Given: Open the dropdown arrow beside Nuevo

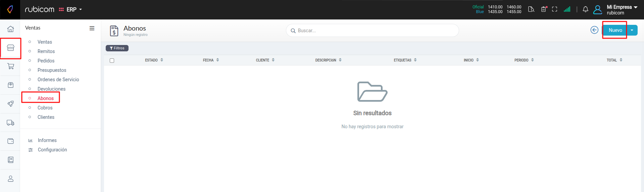Looking at the screenshot, I should [x=632, y=30].
